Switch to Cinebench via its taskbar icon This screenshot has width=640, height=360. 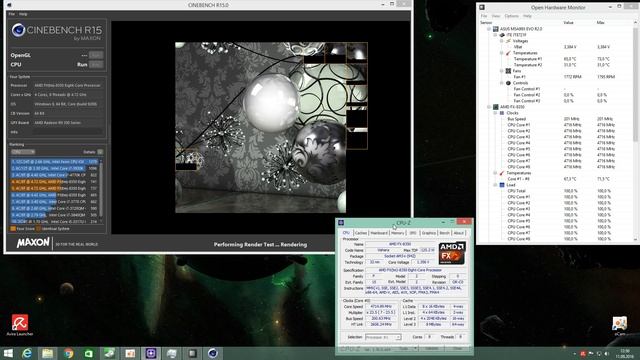[213, 353]
